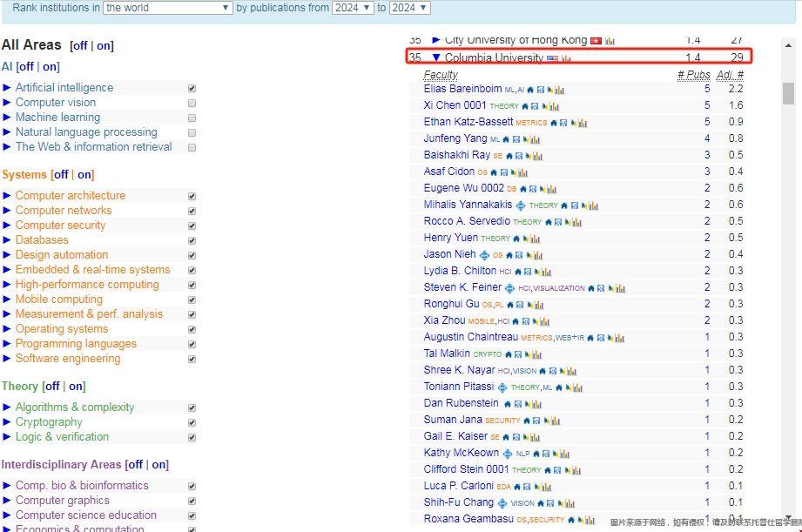Open Junfeng Yang's faculty name link
The width and height of the screenshot is (802, 532).
[455, 138]
